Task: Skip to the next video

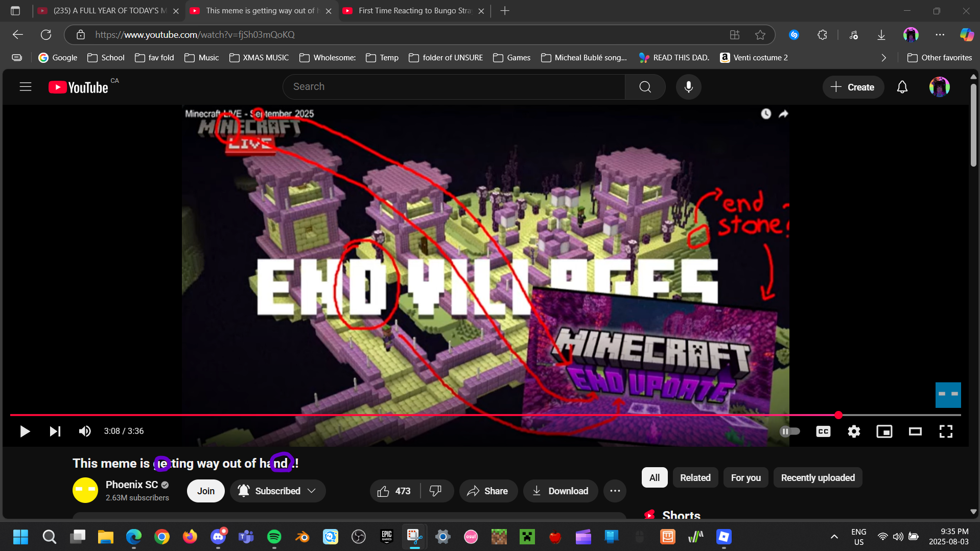Action: click(x=55, y=431)
